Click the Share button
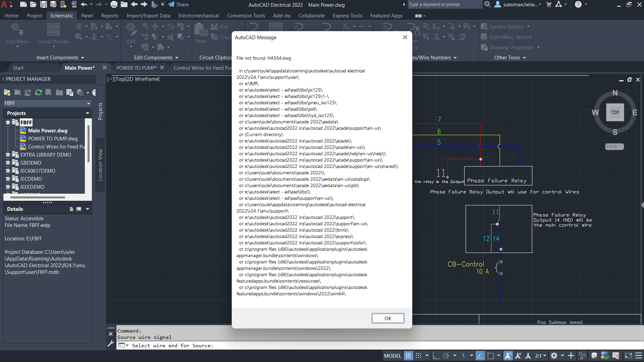This screenshot has height=362, width=644. point(178,5)
